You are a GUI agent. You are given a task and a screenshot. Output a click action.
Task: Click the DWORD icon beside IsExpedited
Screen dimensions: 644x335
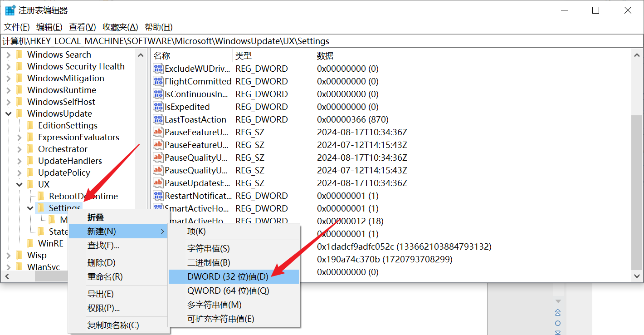coord(158,107)
